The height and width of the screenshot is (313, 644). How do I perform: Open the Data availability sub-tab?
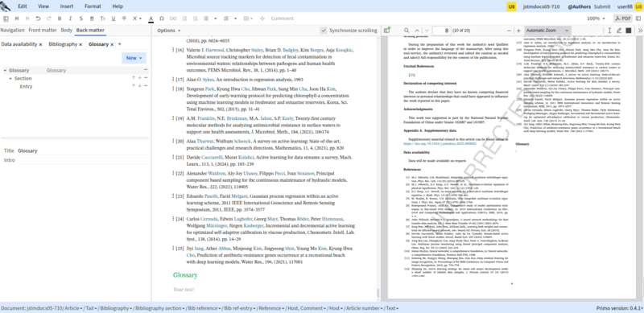tap(19, 44)
